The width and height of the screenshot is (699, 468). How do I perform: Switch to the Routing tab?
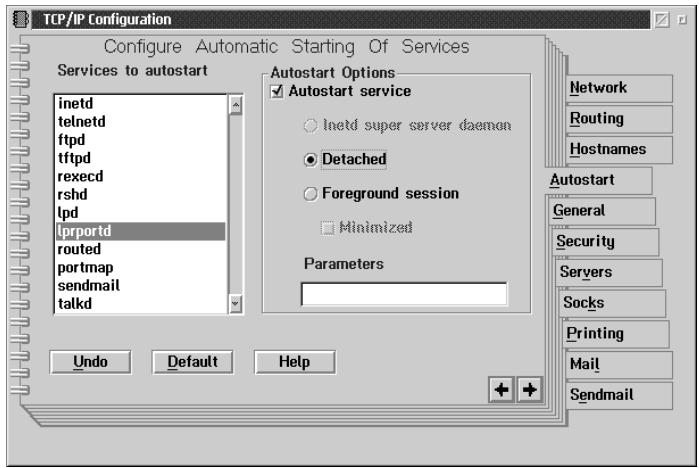coord(619,119)
